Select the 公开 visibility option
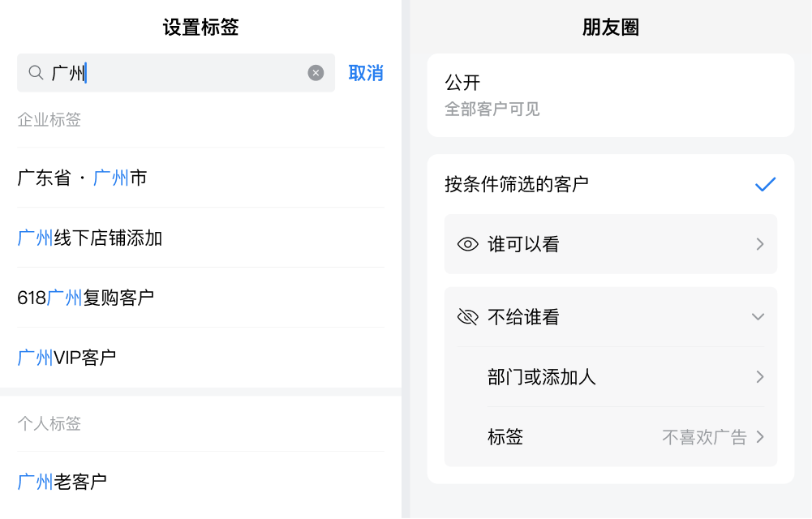812x519 pixels. pos(610,95)
